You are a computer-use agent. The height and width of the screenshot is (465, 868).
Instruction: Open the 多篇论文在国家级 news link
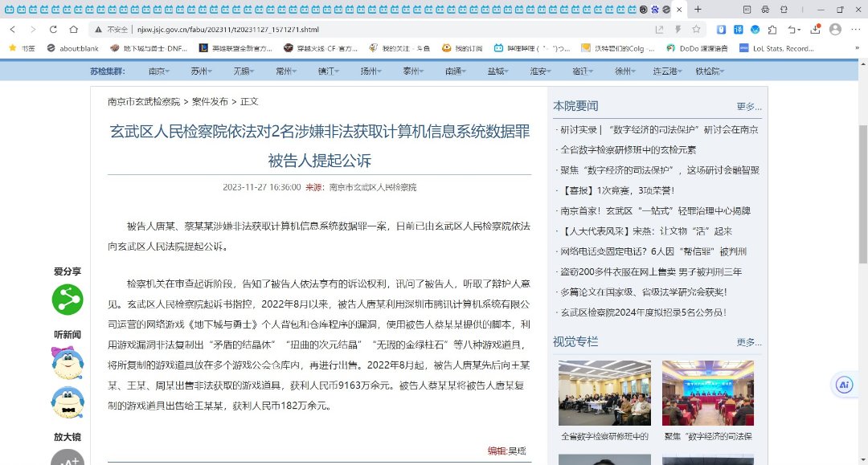click(x=644, y=292)
